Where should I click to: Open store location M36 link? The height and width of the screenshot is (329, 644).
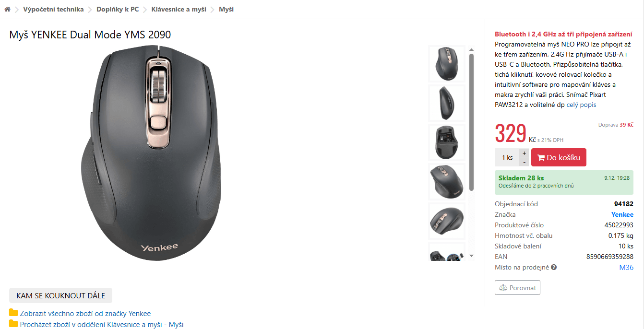626,268
